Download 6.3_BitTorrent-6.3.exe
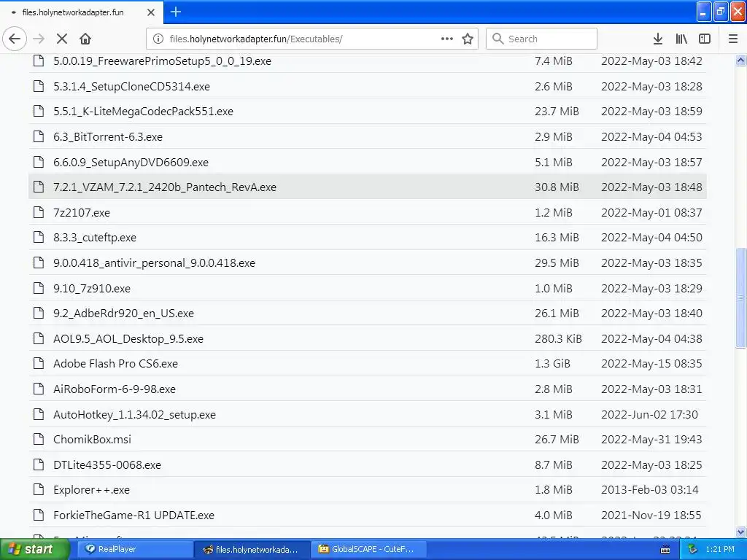This screenshot has height=560, width=747. pyautogui.click(x=108, y=136)
